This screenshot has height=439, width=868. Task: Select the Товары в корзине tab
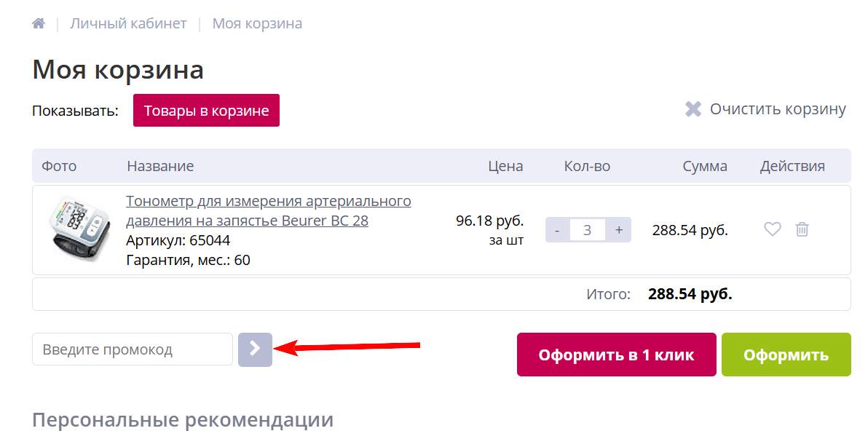pyautogui.click(x=206, y=111)
